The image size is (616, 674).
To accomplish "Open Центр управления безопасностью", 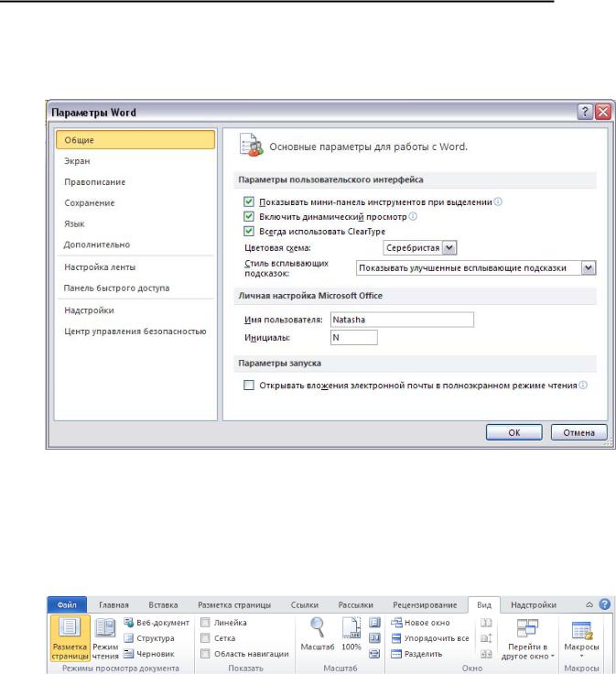I will [135, 332].
